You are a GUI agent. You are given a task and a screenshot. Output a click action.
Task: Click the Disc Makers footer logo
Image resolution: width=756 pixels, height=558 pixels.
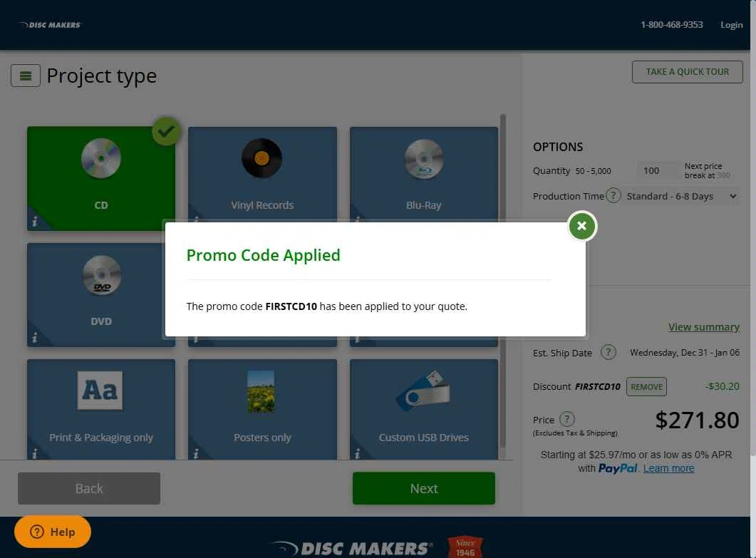point(351,548)
